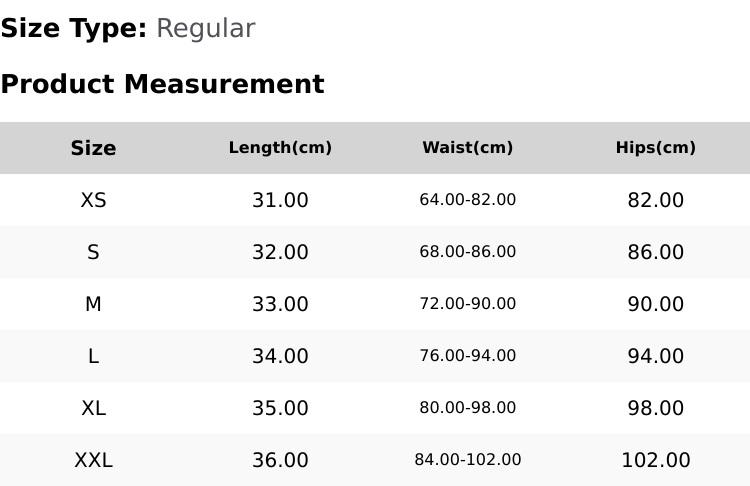
Task: Click the Size column header
Action: pyautogui.click(x=93, y=148)
